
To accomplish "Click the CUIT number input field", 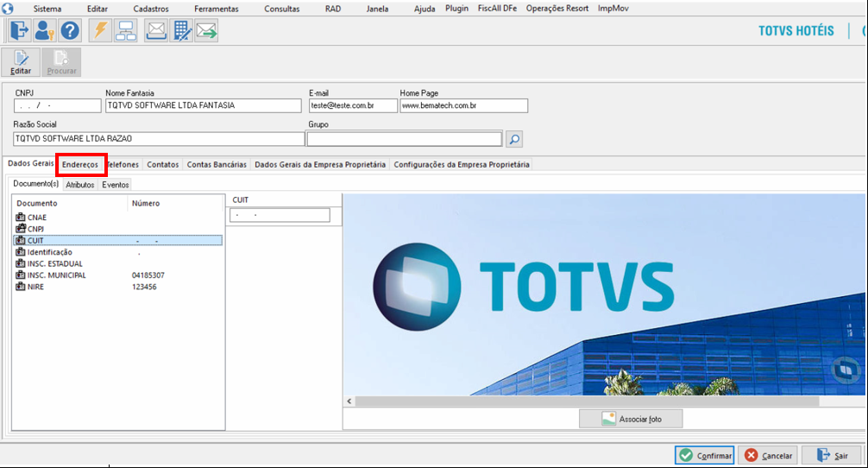I will [x=280, y=215].
